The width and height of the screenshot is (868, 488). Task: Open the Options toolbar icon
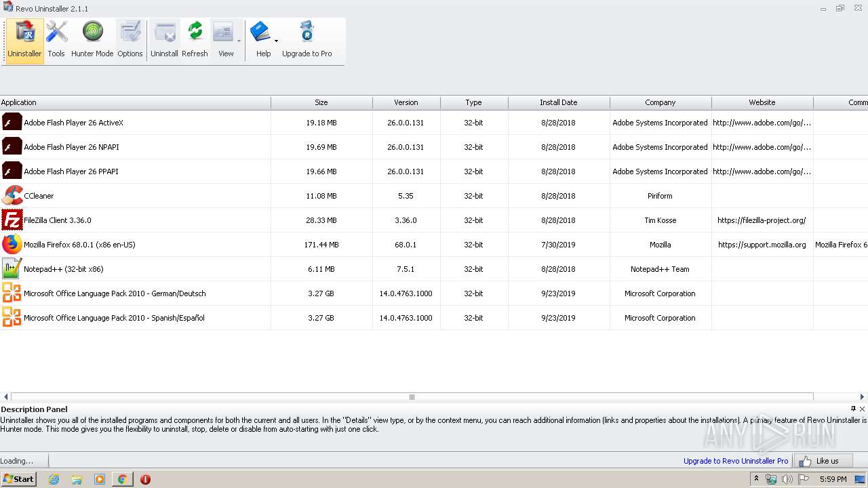[x=130, y=41]
